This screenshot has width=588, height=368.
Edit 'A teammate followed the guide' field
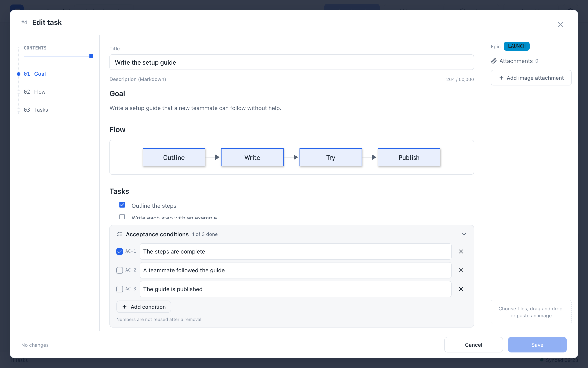pyautogui.click(x=295, y=270)
